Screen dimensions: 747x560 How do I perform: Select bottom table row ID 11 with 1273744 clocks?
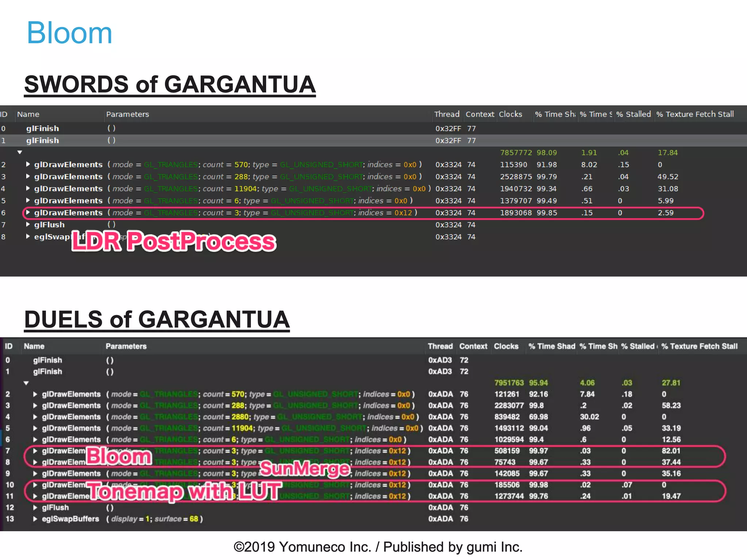509,496
